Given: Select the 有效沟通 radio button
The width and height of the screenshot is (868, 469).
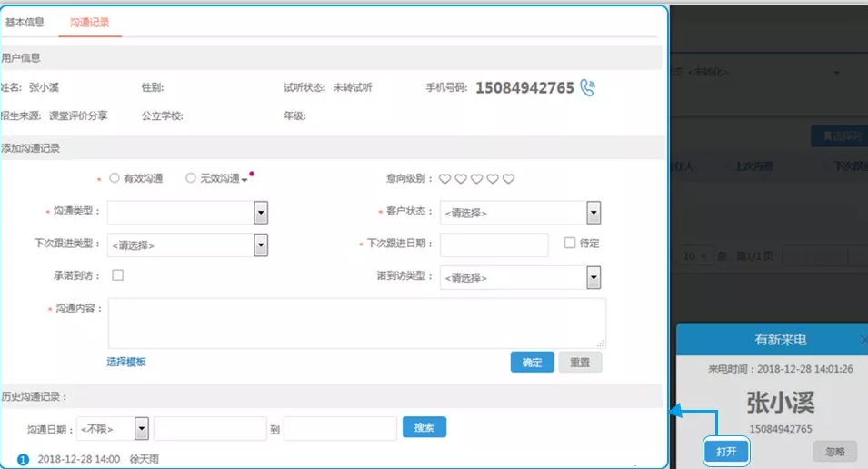Looking at the screenshot, I should [x=115, y=178].
